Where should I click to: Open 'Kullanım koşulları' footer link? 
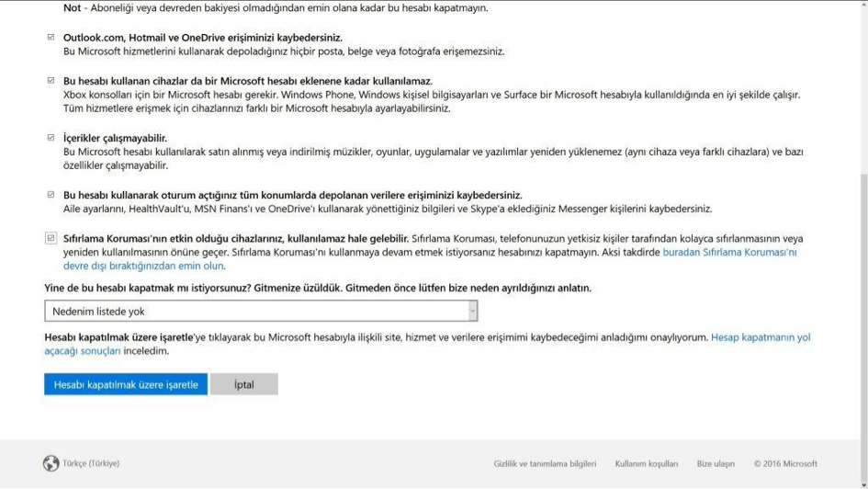647,463
